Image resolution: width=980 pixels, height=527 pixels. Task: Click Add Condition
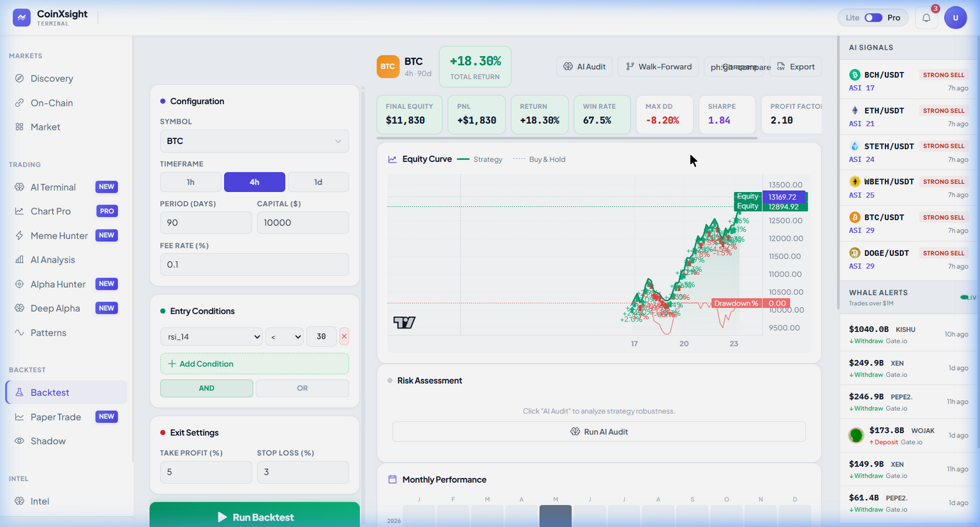(x=255, y=364)
